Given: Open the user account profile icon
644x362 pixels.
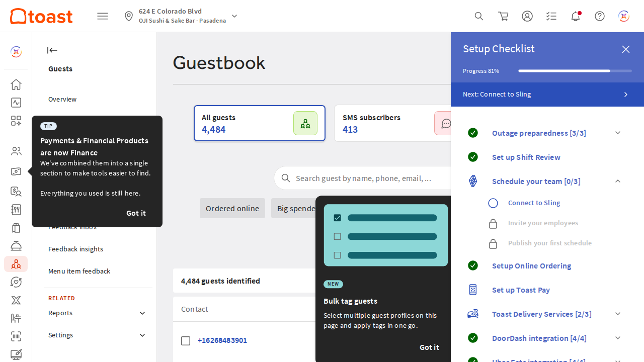Looking at the screenshot, I should [x=527, y=16].
